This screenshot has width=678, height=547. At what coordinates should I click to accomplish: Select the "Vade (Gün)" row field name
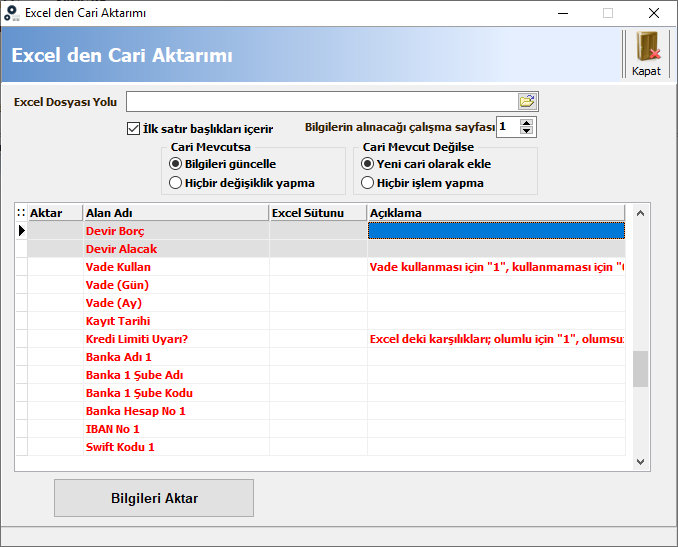coord(117,285)
